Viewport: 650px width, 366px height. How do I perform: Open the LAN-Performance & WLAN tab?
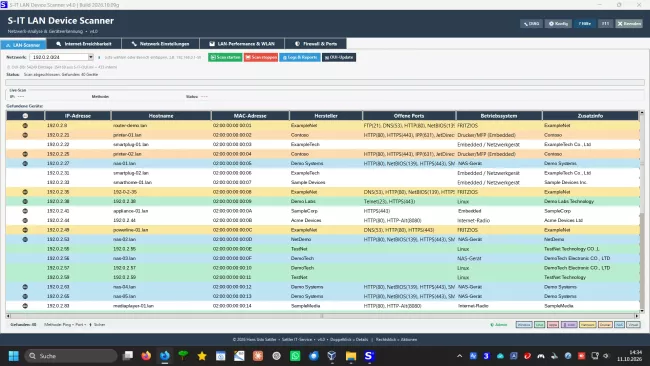point(242,44)
